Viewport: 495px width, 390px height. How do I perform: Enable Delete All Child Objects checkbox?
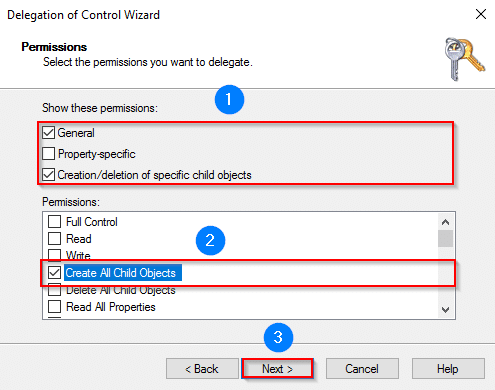pyautogui.click(x=55, y=290)
